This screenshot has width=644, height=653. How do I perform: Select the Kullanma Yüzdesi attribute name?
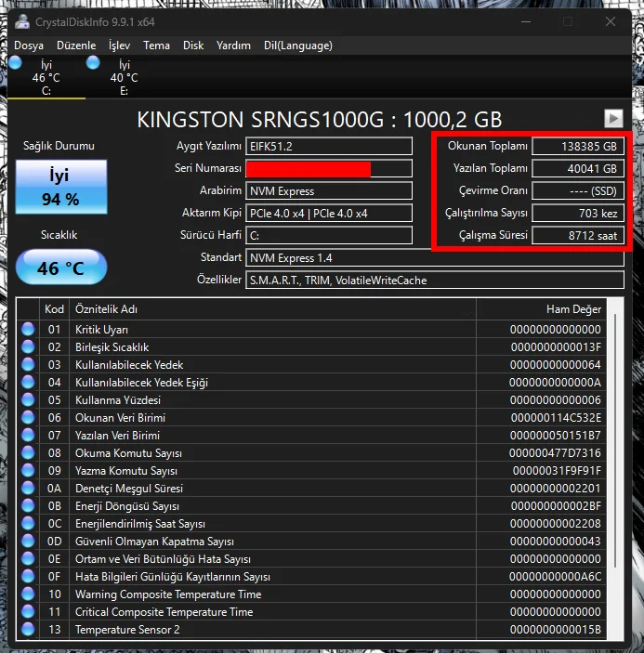[x=118, y=399]
